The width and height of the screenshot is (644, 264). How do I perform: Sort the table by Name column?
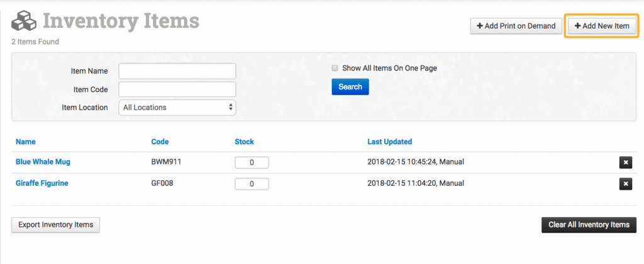[x=26, y=142]
